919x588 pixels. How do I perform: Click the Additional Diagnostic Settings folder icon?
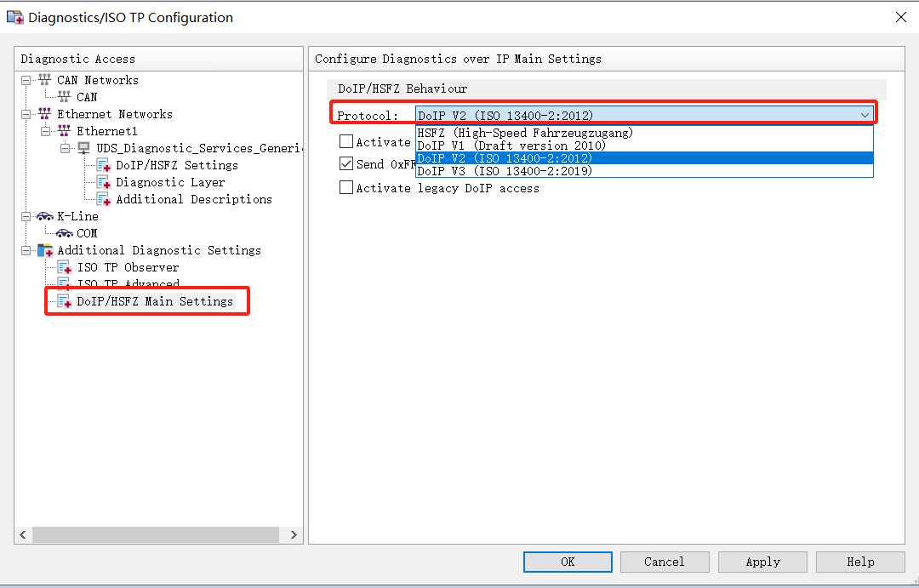click(44, 250)
